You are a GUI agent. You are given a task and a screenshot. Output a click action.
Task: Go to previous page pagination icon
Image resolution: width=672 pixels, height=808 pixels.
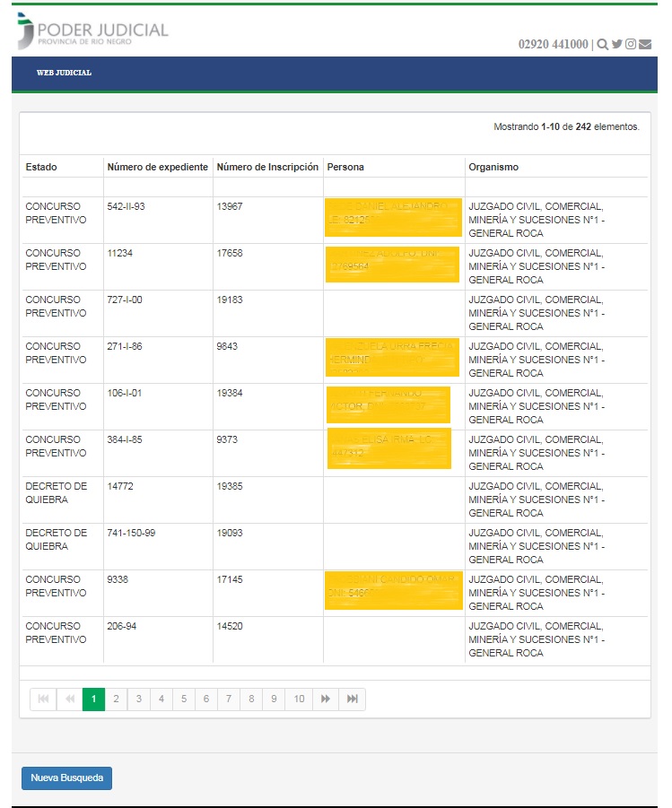(70, 699)
